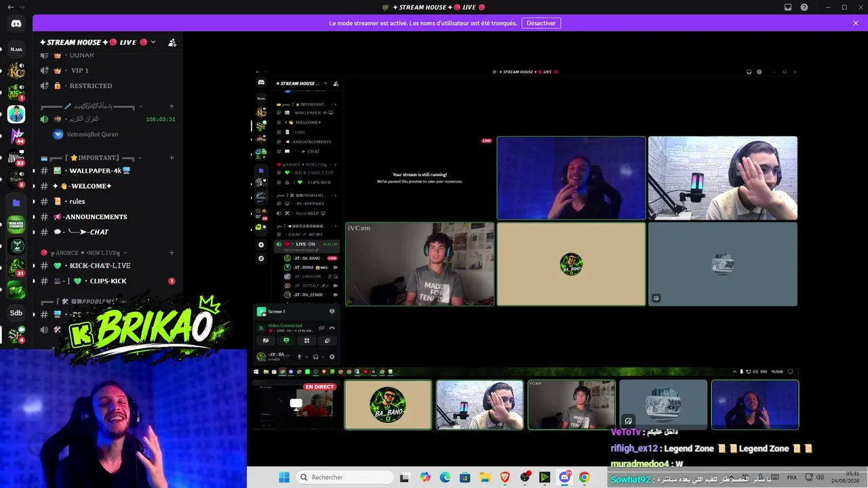The width and height of the screenshot is (868, 488).
Task: Open the N.MA server
Action: coord(16,49)
